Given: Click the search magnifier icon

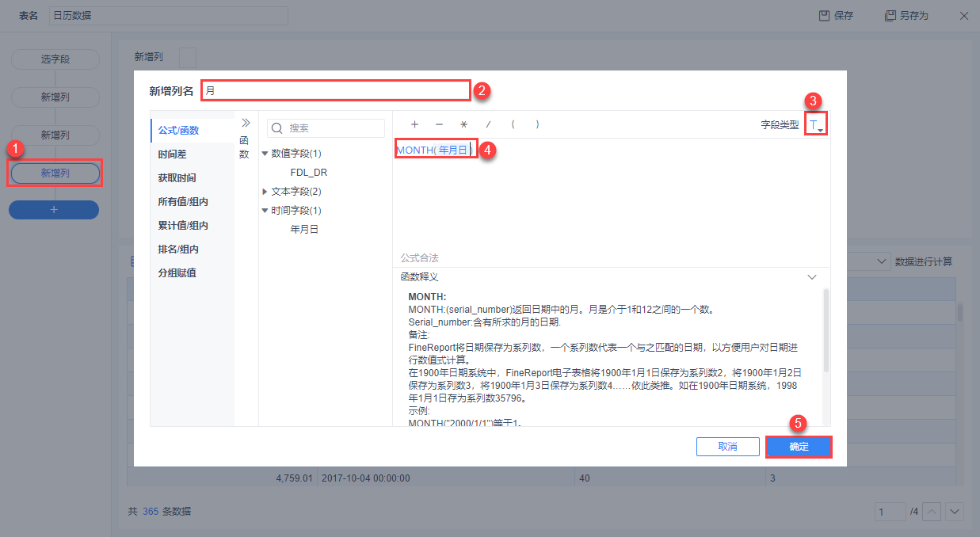Looking at the screenshot, I should [277, 128].
